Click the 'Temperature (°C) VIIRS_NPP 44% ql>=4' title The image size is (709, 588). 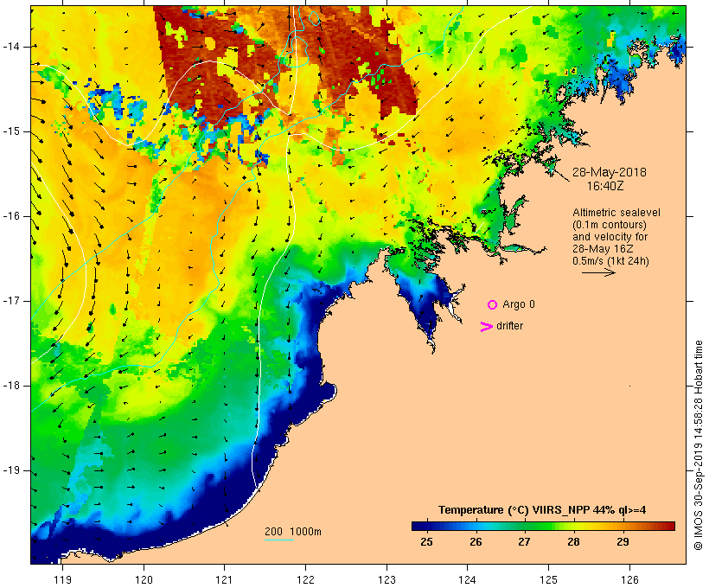click(542, 510)
